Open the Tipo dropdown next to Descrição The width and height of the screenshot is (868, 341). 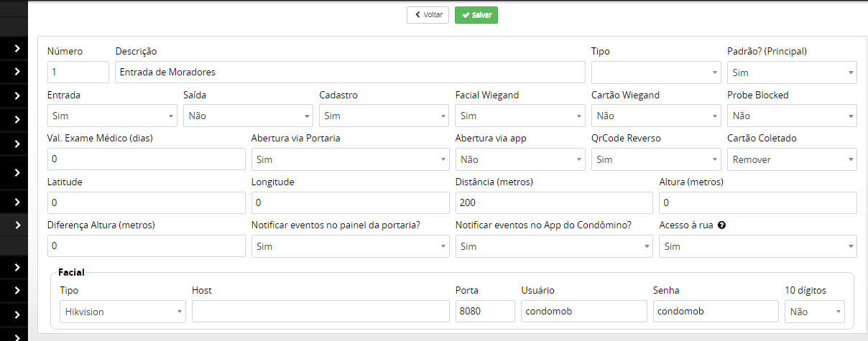(655, 73)
